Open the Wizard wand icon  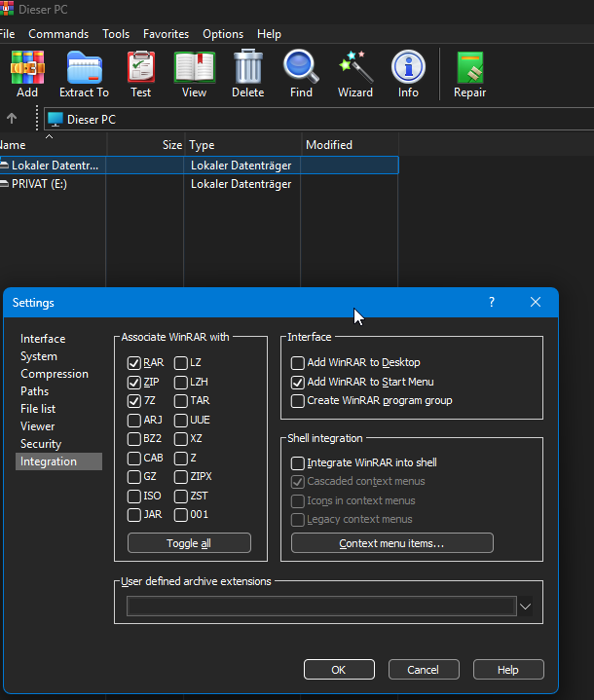coord(356,66)
